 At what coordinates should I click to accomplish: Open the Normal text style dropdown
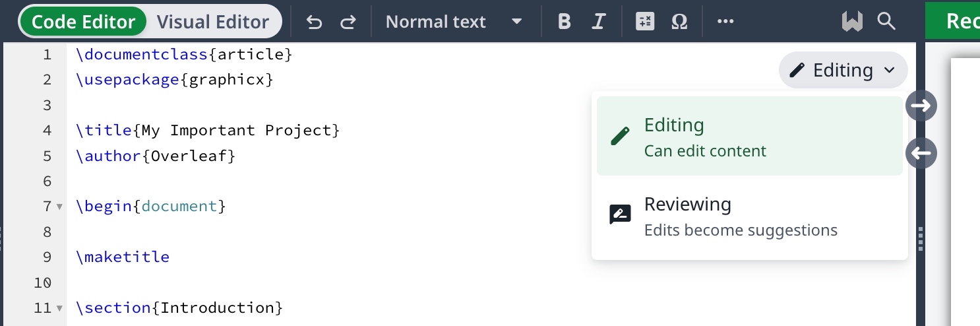453,22
